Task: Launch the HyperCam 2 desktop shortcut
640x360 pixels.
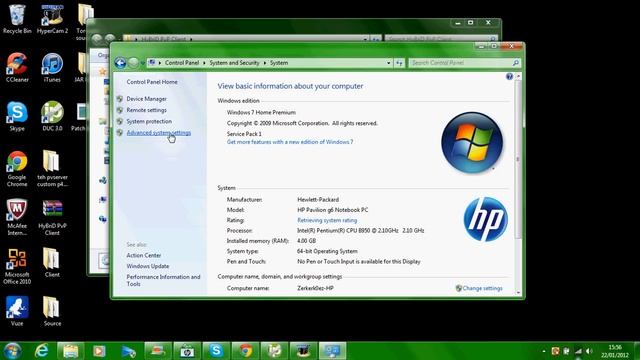Action: [52, 19]
